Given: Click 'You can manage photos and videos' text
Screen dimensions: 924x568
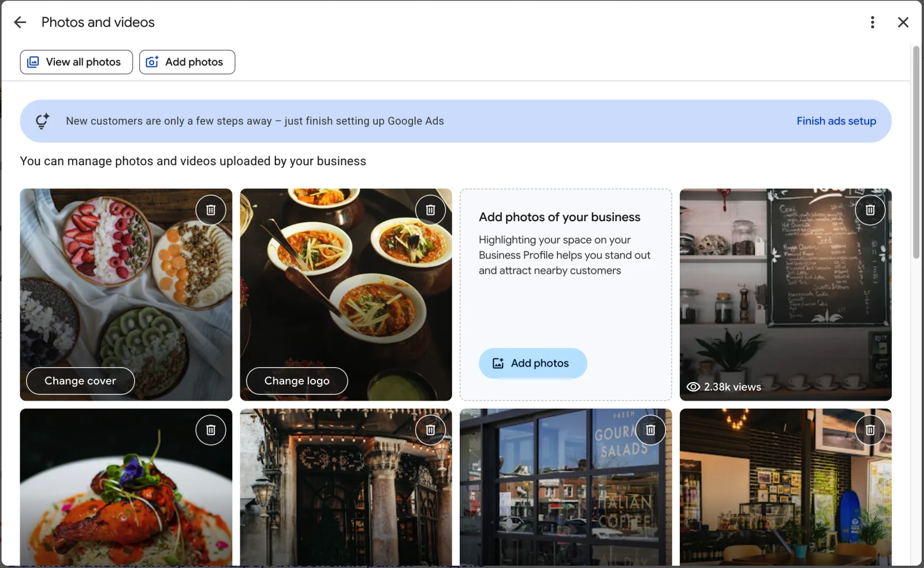Looking at the screenshot, I should (x=193, y=161).
